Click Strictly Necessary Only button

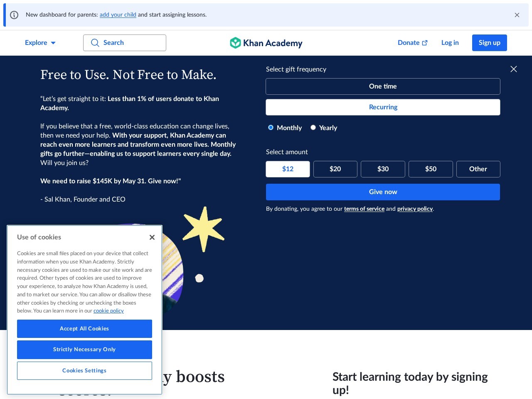coord(84,350)
